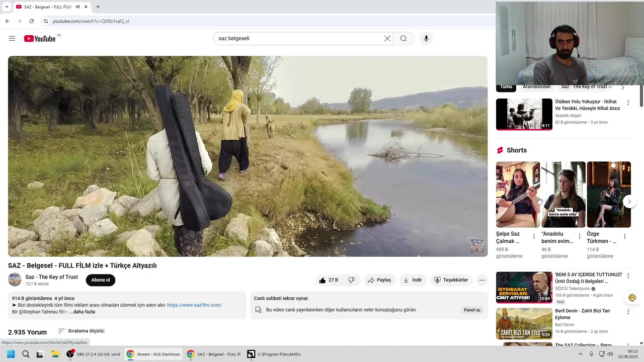The image size is (644, 362).
Task: Open the İstihbarat Servisleri video thumbnail
Action: coord(524,288)
